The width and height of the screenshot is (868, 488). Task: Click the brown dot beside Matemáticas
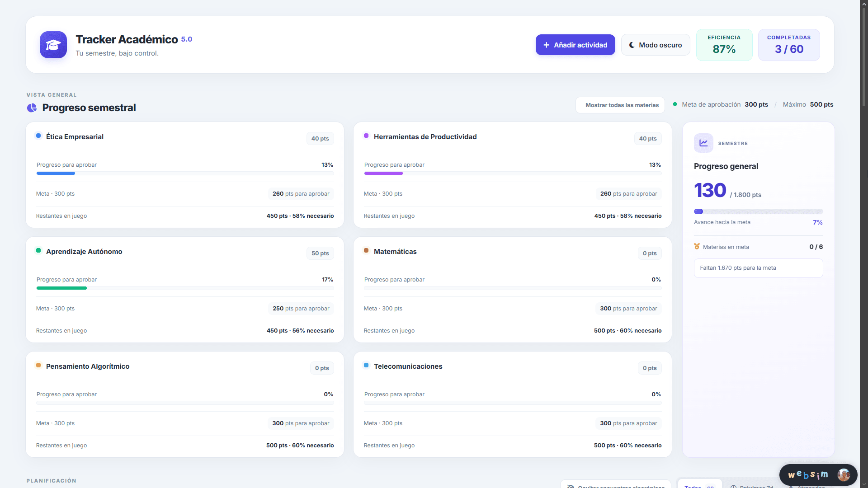point(366,250)
